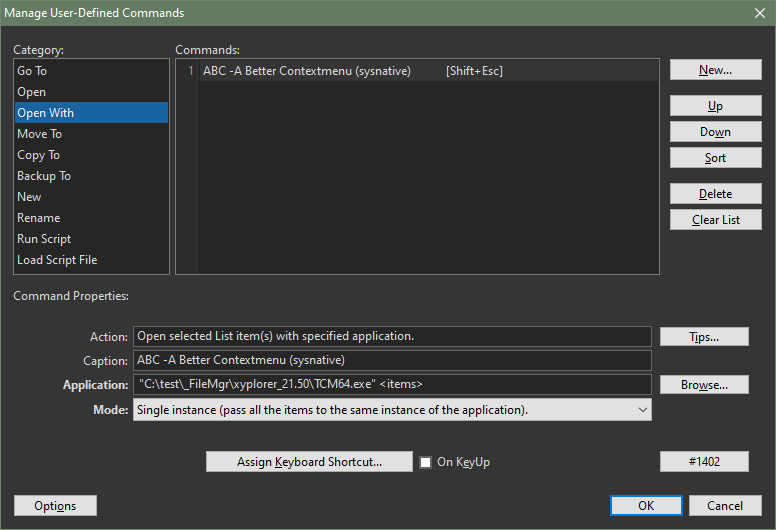Select the Open With category
Image resolution: width=776 pixels, height=530 pixels.
[x=91, y=113]
